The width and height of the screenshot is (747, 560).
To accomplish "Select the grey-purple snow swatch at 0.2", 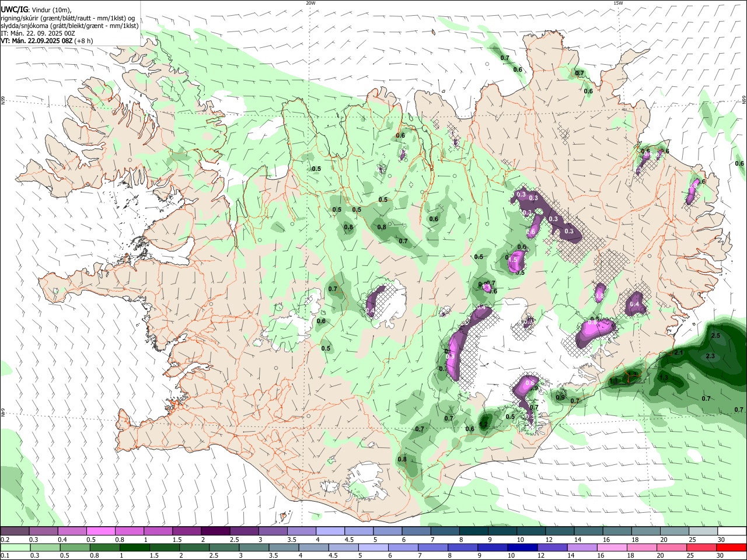I will [x=15, y=531].
